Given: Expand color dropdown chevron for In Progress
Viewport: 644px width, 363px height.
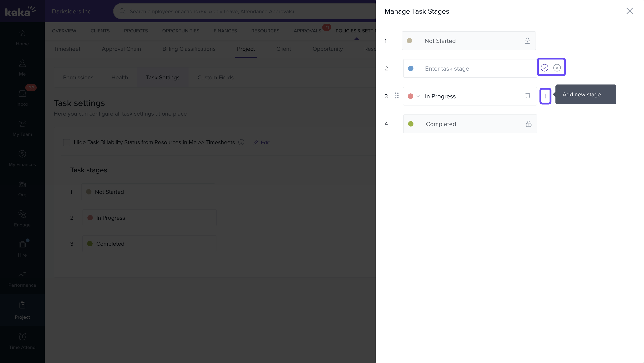Looking at the screenshot, I should pyautogui.click(x=418, y=96).
